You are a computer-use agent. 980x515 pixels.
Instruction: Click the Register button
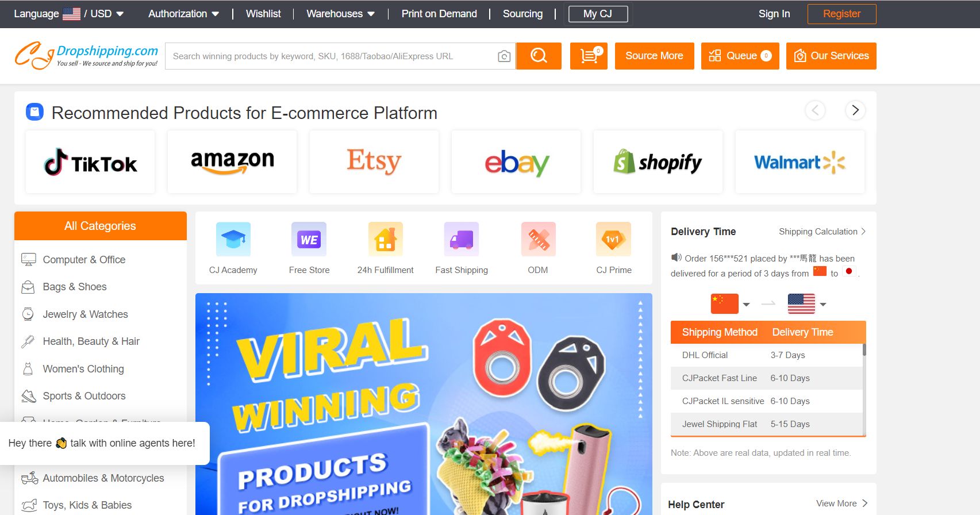pos(841,14)
